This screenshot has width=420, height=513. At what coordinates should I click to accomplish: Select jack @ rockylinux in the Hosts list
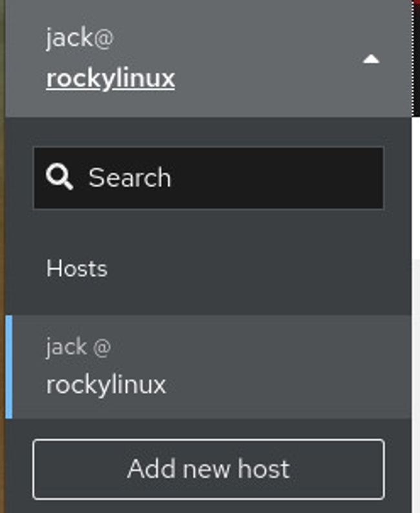pos(208,367)
